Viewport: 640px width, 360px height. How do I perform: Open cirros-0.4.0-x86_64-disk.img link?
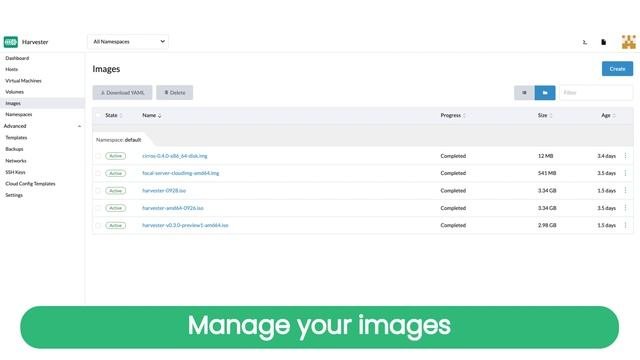(x=175, y=156)
